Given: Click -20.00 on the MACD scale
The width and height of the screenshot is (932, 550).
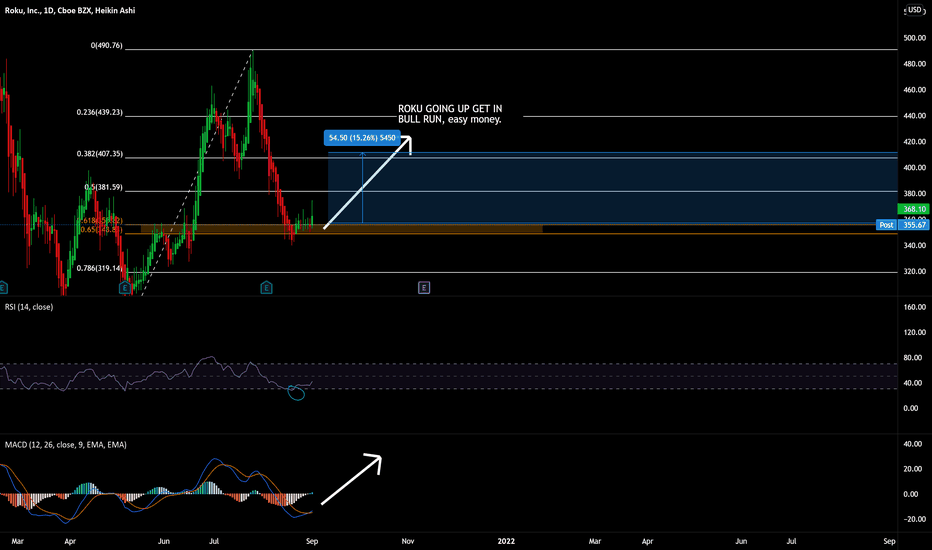Looking at the screenshot, I should point(914,519).
